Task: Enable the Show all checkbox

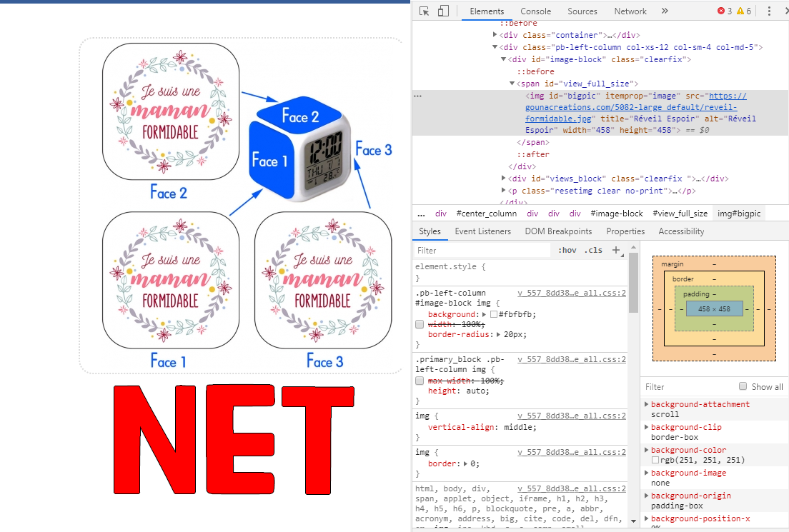Action: pos(743,386)
